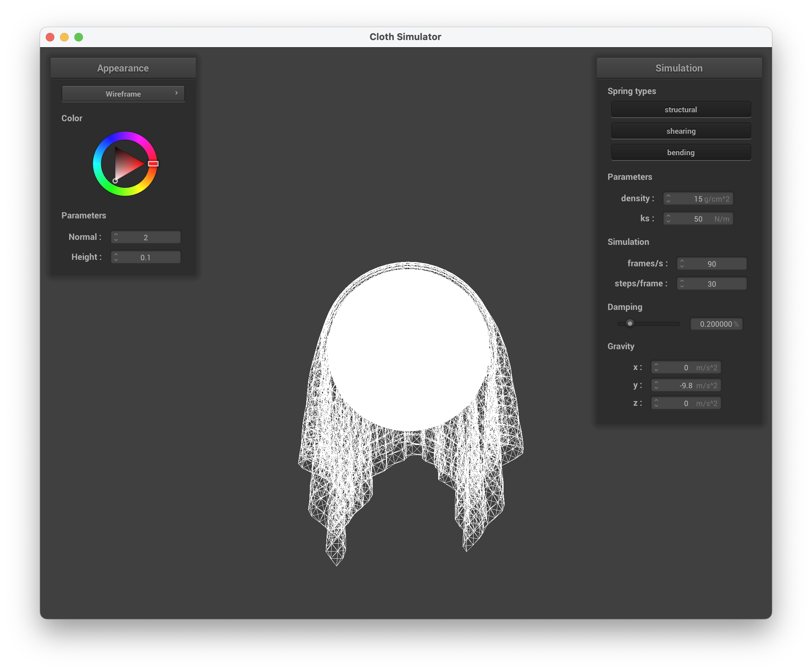Click the steps/frame stepper arrows
The image size is (812, 672).
click(682, 283)
